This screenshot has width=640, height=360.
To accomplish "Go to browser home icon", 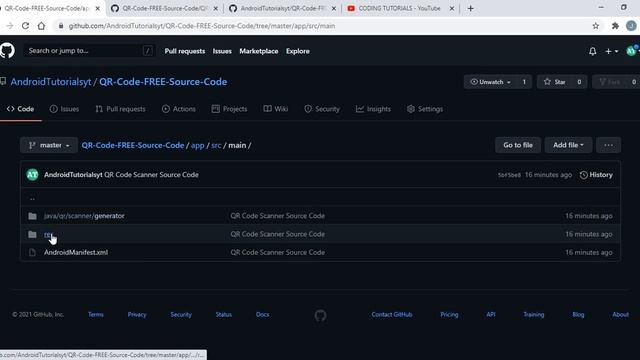I will (41, 26).
